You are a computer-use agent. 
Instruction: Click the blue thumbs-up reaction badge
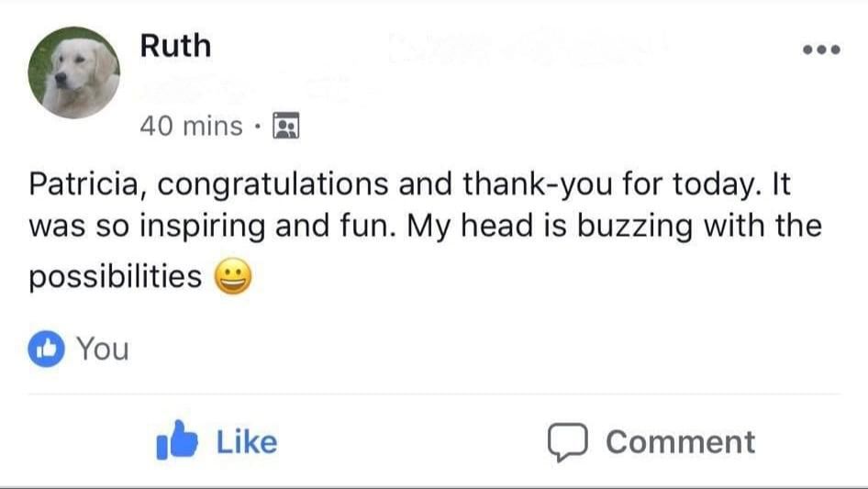click(45, 349)
